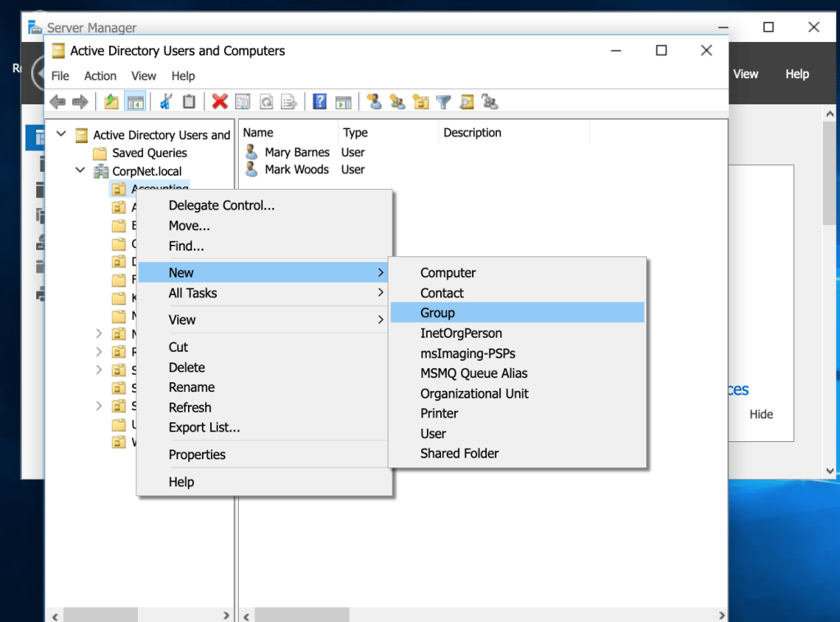Open the Action menu in menu bar

click(x=100, y=76)
